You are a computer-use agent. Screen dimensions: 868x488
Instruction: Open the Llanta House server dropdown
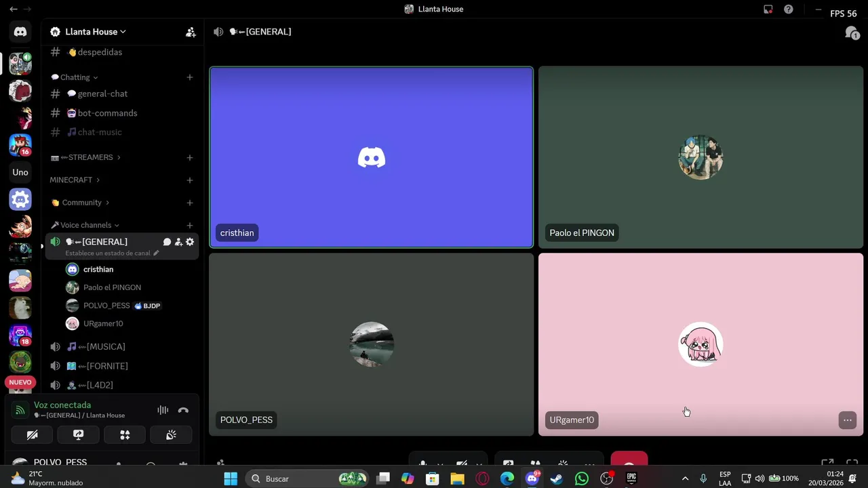pyautogui.click(x=95, y=32)
